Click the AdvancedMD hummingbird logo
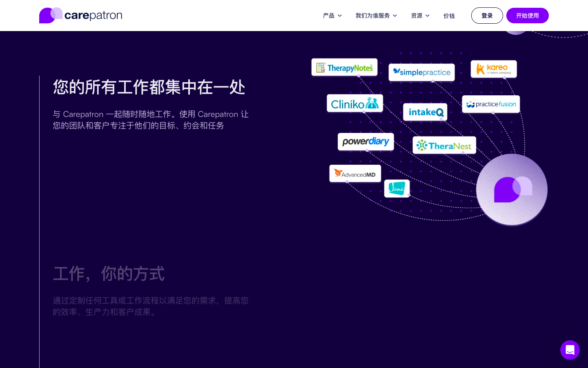The width and height of the screenshot is (588, 368). (x=355, y=173)
